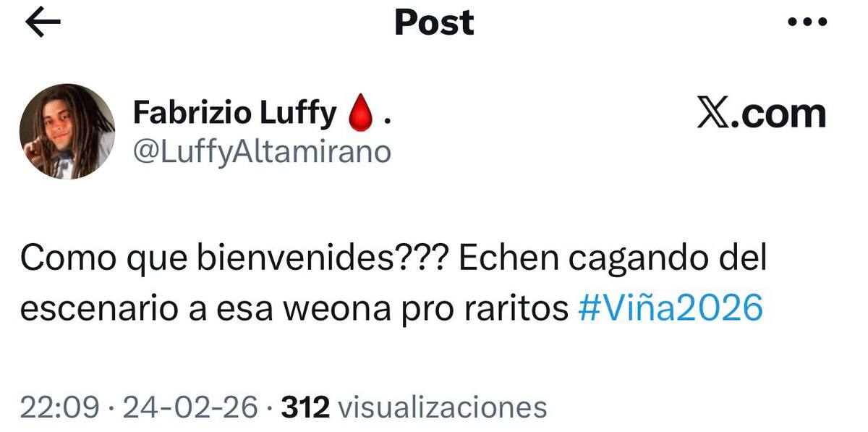Go back using the left arrow icon

[43, 22]
